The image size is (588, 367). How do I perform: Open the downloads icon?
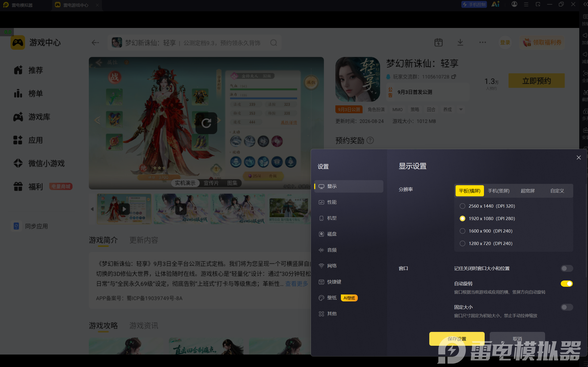pos(460,42)
